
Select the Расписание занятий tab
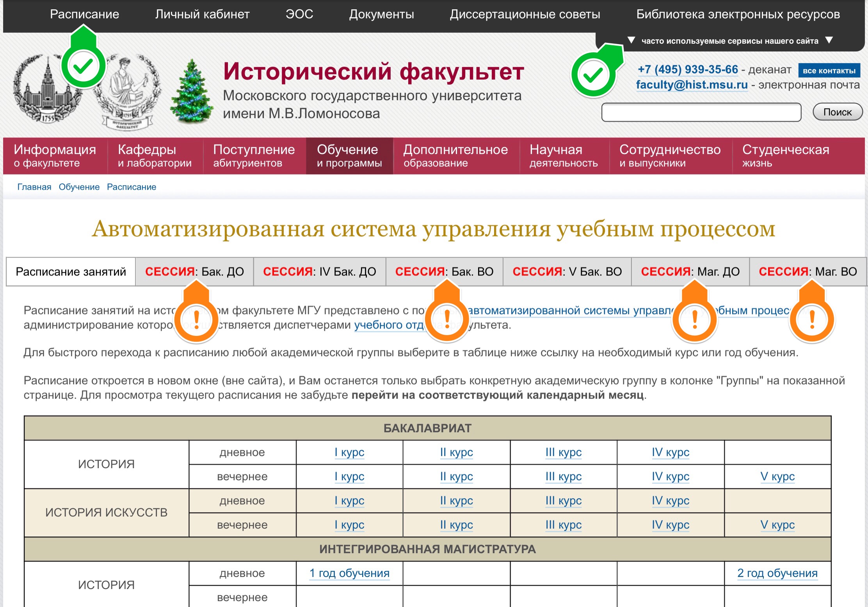pos(71,272)
